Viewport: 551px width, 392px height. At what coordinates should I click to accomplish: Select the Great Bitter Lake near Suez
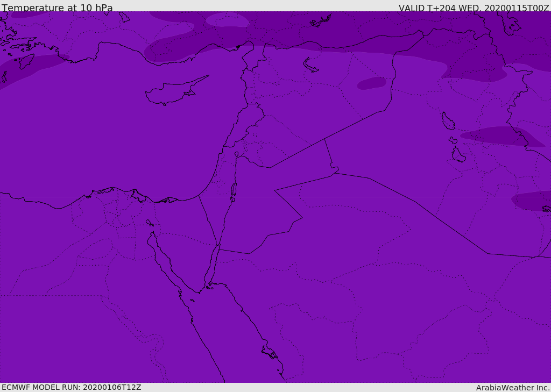(x=150, y=223)
